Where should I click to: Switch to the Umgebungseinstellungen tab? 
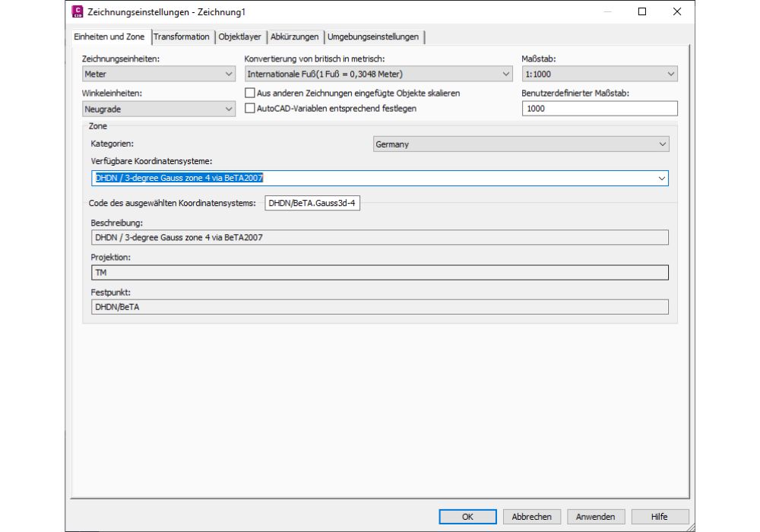(375, 36)
